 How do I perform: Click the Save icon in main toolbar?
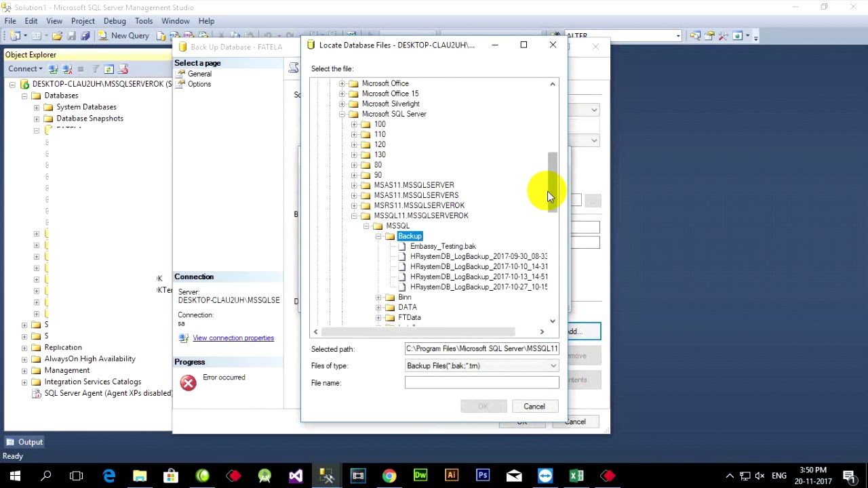pyautogui.click(x=71, y=36)
